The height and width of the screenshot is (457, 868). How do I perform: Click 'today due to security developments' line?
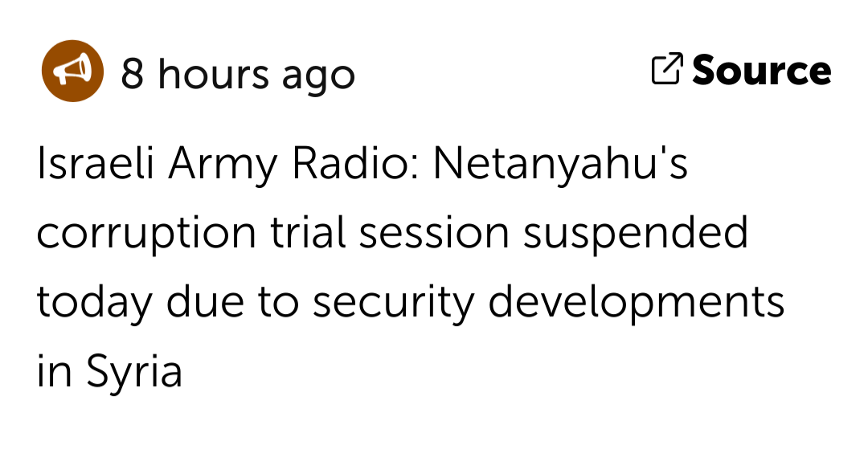click(410, 303)
